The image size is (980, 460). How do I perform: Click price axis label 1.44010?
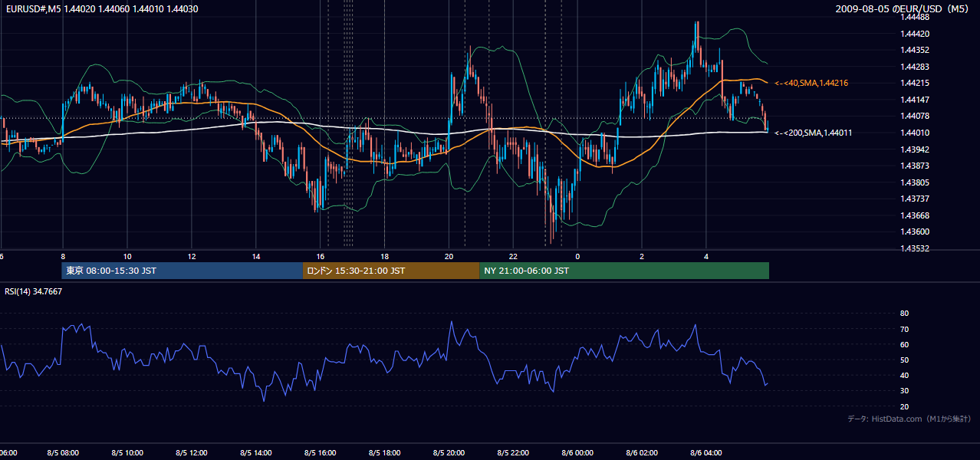point(915,133)
